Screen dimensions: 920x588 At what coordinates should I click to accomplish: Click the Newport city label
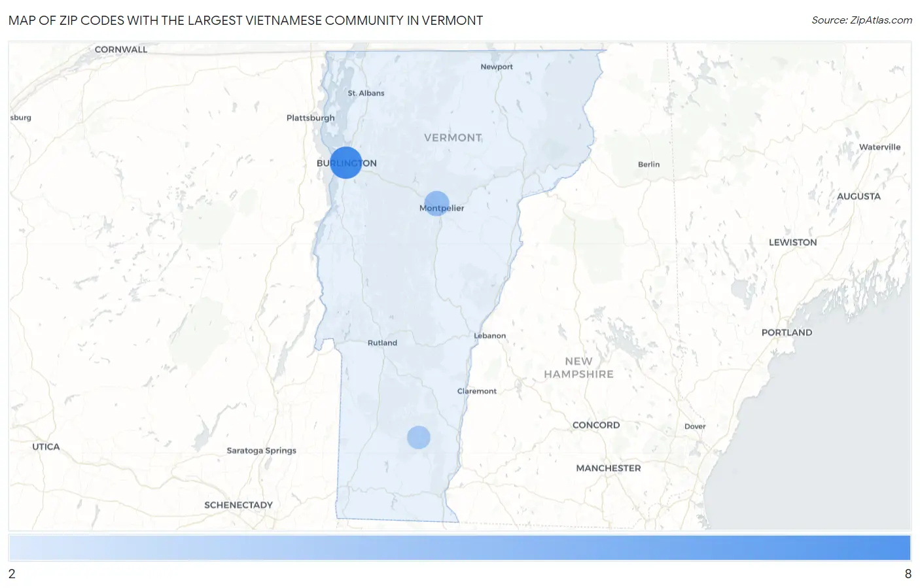click(497, 67)
